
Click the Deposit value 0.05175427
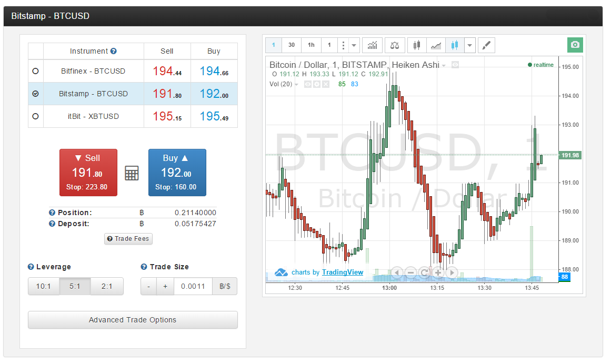pyautogui.click(x=195, y=224)
